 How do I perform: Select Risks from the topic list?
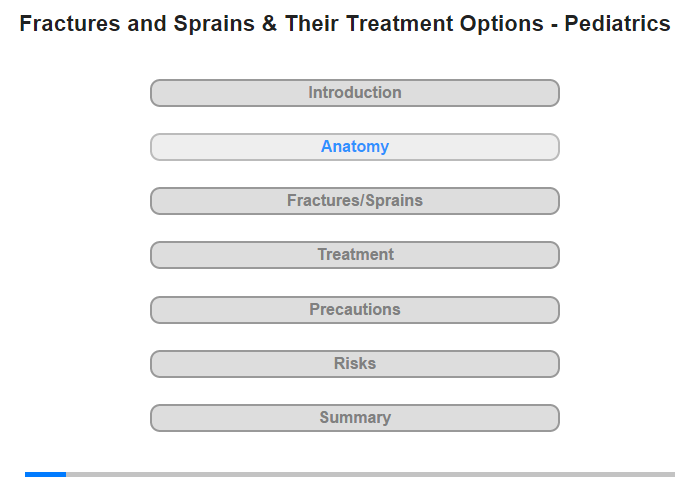[354, 364]
